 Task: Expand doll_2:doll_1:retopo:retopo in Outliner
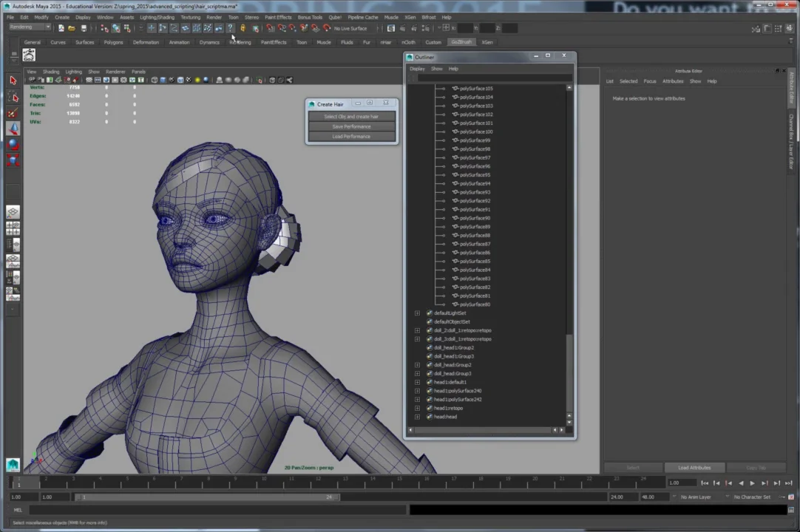pos(417,330)
